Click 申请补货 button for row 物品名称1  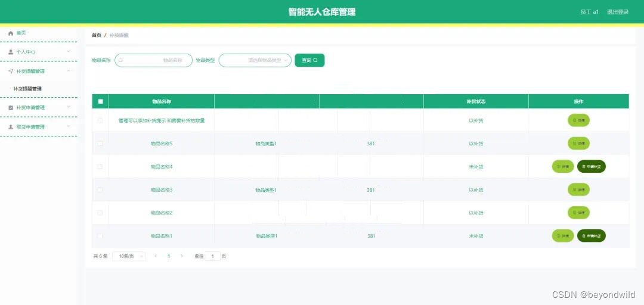tap(592, 236)
